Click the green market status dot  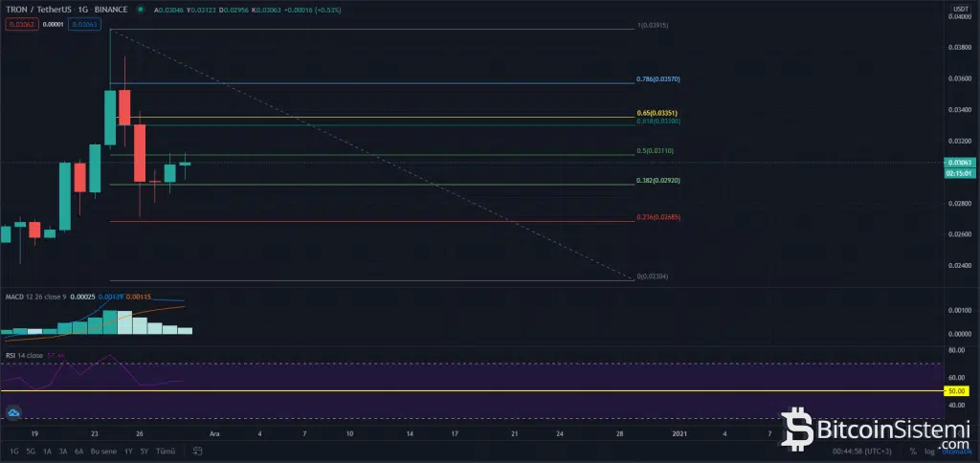(x=141, y=10)
